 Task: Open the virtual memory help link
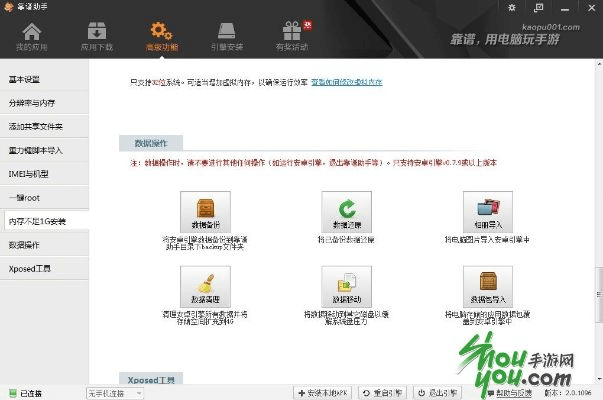click(346, 82)
